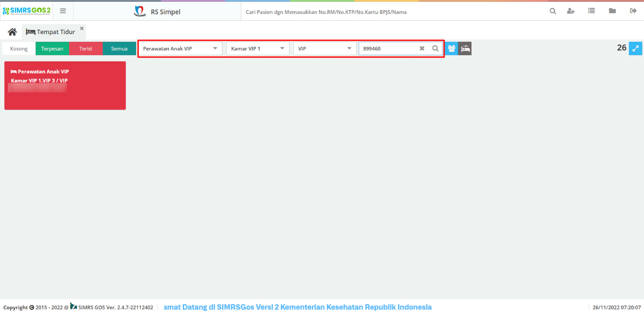Filter beds by Kosong status
The image size is (644, 312).
click(19, 48)
